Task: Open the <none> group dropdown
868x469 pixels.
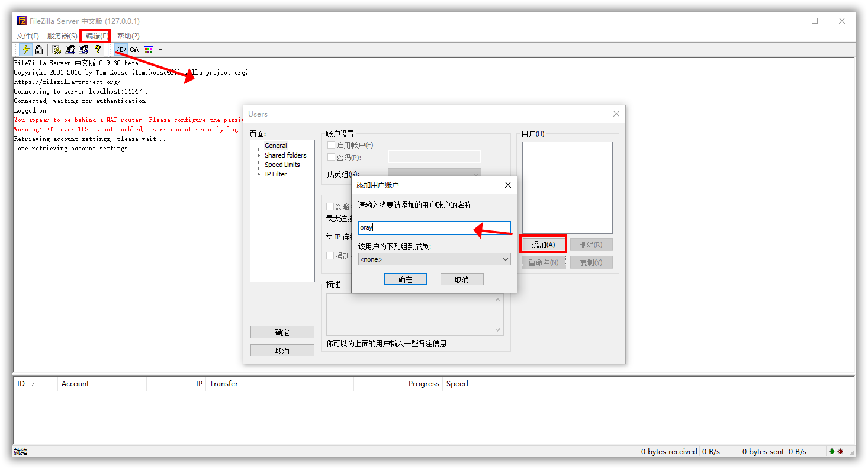Action: (x=435, y=259)
